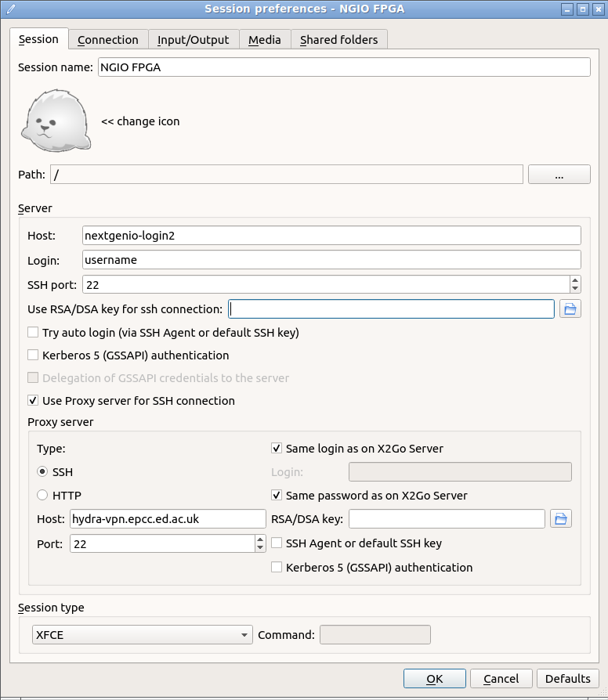
Task: Open the XFCE session type dropdown
Action: [143, 635]
